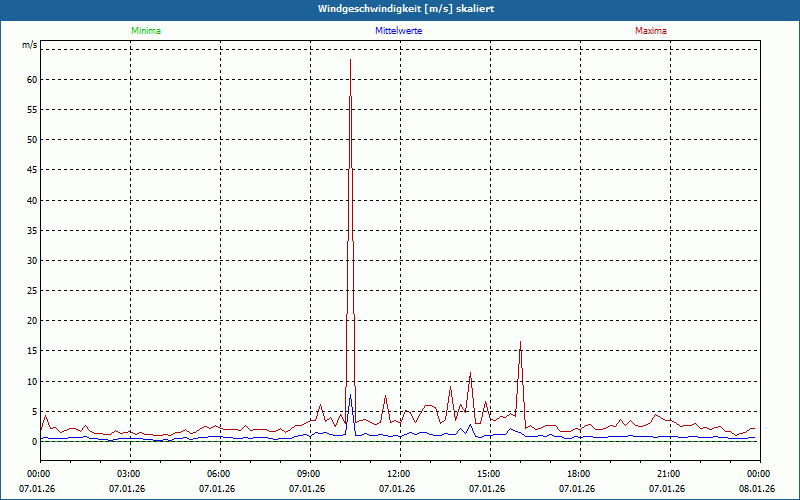
Task: Click the blue Mittelwerte legend label
Action: 398,31
